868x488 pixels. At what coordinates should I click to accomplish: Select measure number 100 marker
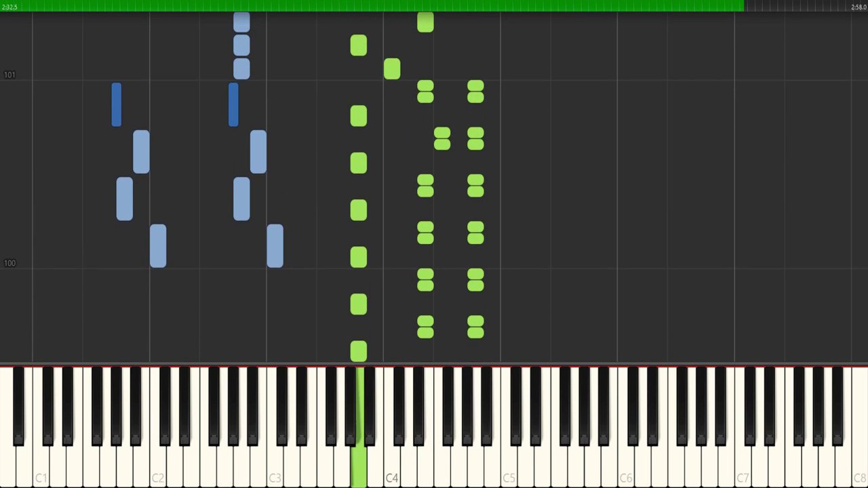click(x=9, y=263)
